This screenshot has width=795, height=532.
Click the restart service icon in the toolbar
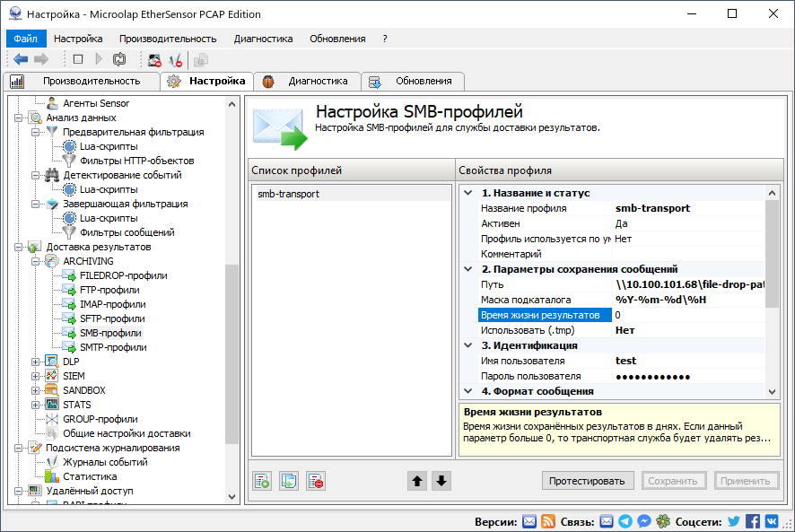coord(119,60)
